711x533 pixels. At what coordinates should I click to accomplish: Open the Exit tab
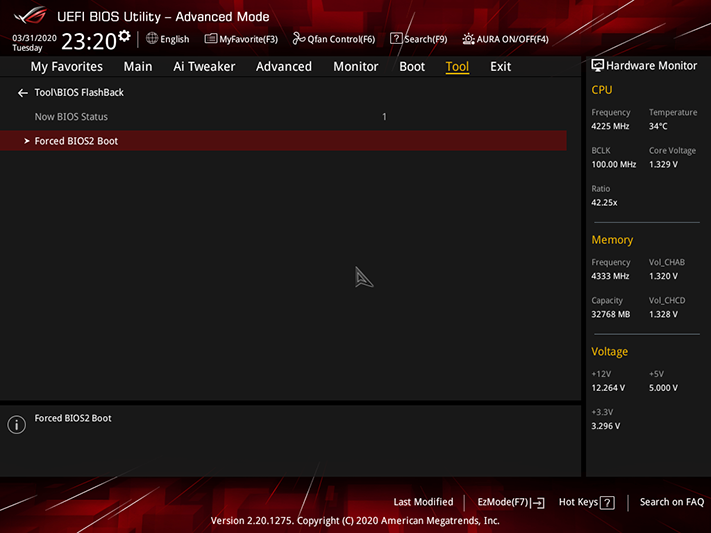[500, 67]
